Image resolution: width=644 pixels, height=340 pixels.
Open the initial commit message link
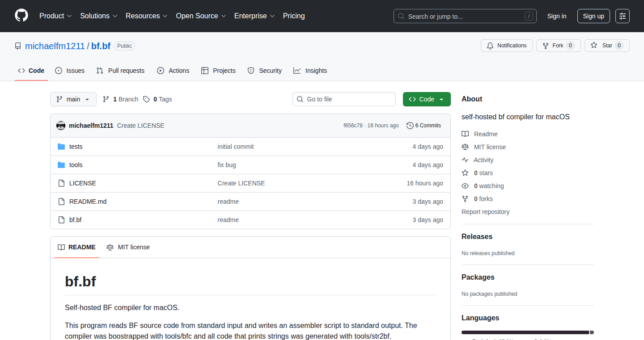236,147
